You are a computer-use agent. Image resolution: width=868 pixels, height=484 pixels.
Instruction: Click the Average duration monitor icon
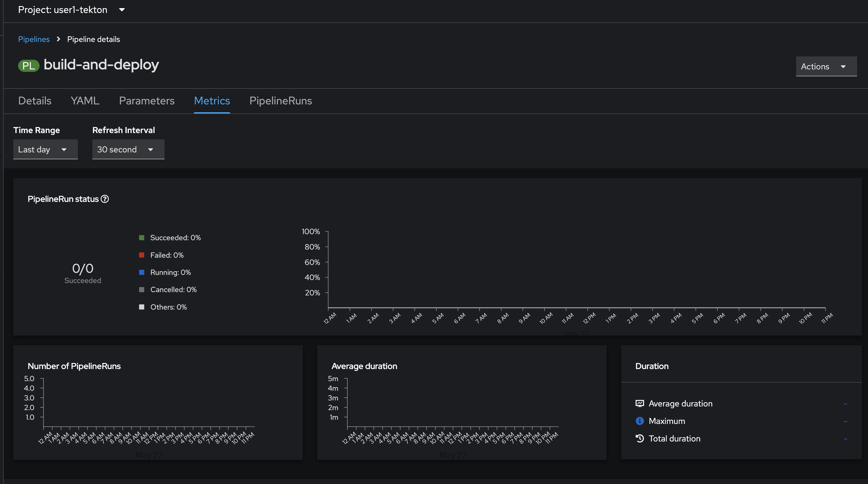[x=640, y=403]
